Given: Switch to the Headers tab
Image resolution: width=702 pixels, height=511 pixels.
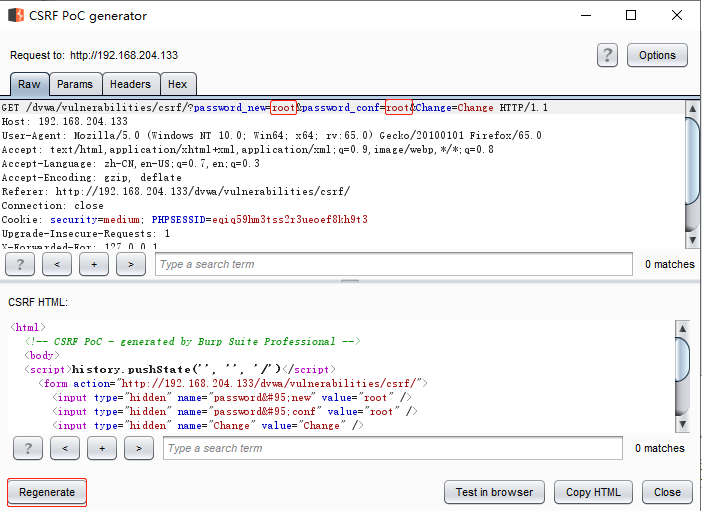Looking at the screenshot, I should tap(130, 84).
